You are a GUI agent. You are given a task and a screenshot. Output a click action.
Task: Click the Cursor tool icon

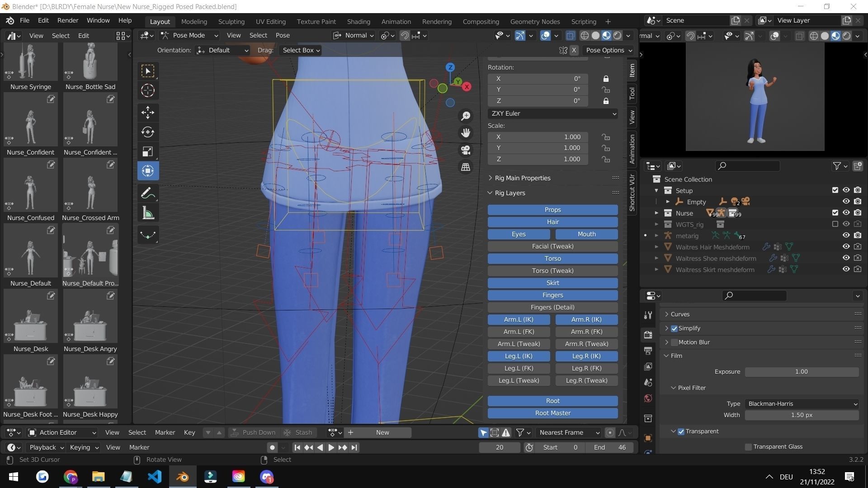(148, 90)
